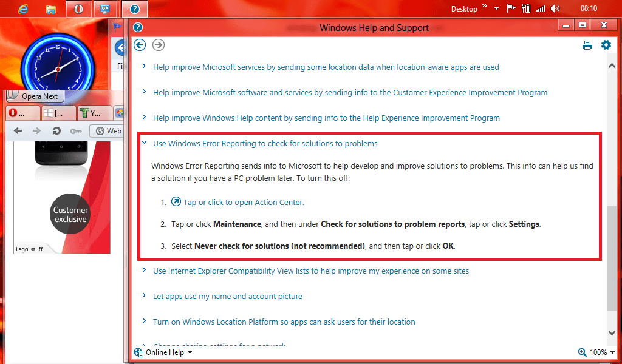Screen dimensions: 622x364
Task: Open the 100% zoom level dropdown
Action: pos(613,352)
